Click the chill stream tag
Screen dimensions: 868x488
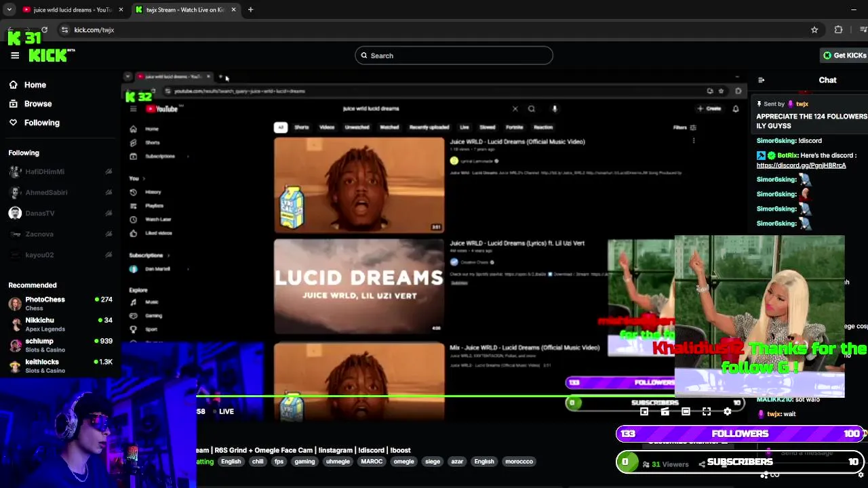258,462
